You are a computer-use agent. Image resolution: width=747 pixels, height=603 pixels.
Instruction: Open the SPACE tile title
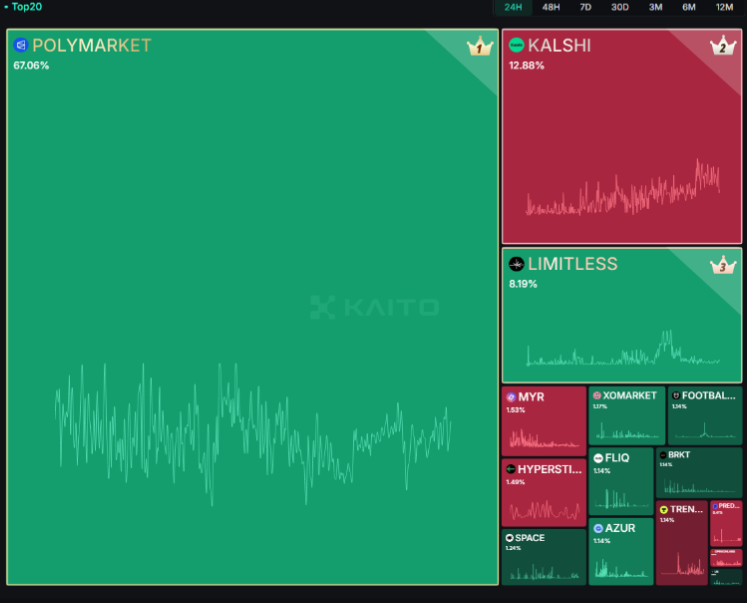point(530,538)
